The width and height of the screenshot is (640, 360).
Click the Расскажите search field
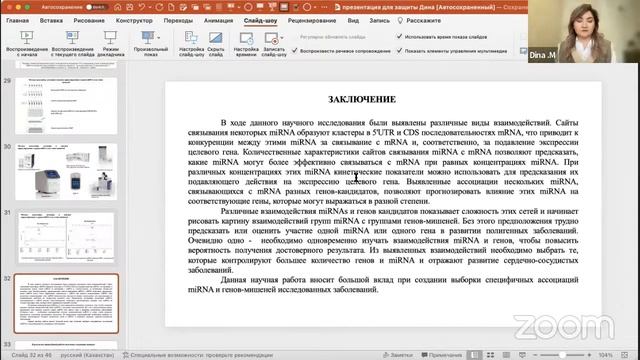click(x=424, y=20)
